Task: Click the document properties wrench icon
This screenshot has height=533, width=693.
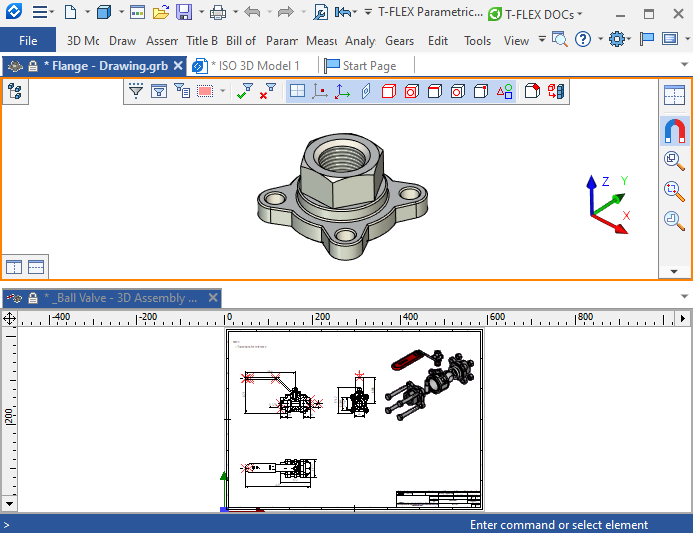Action: 320,12
